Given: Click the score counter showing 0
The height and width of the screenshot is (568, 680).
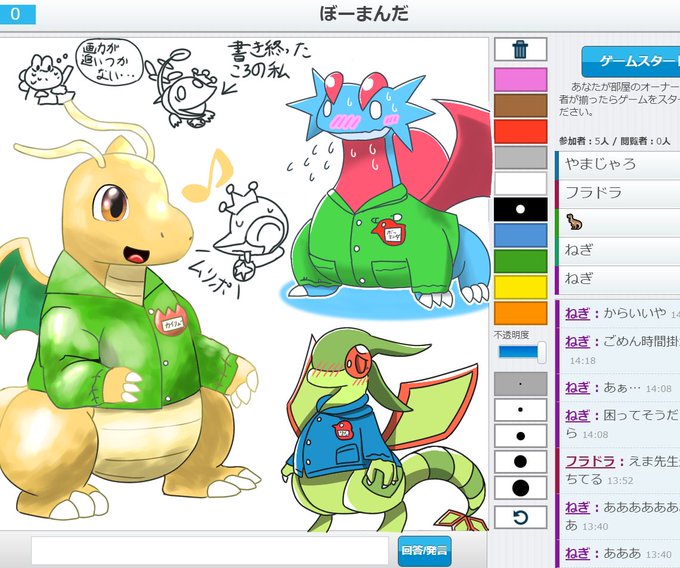Looking at the screenshot, I should [17, 14].
